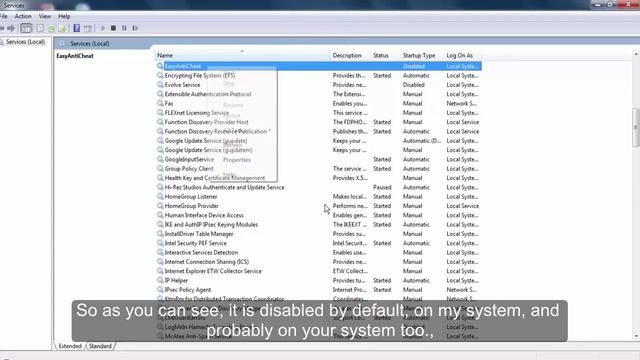Switch to the Standard tab

coord(100,346)
